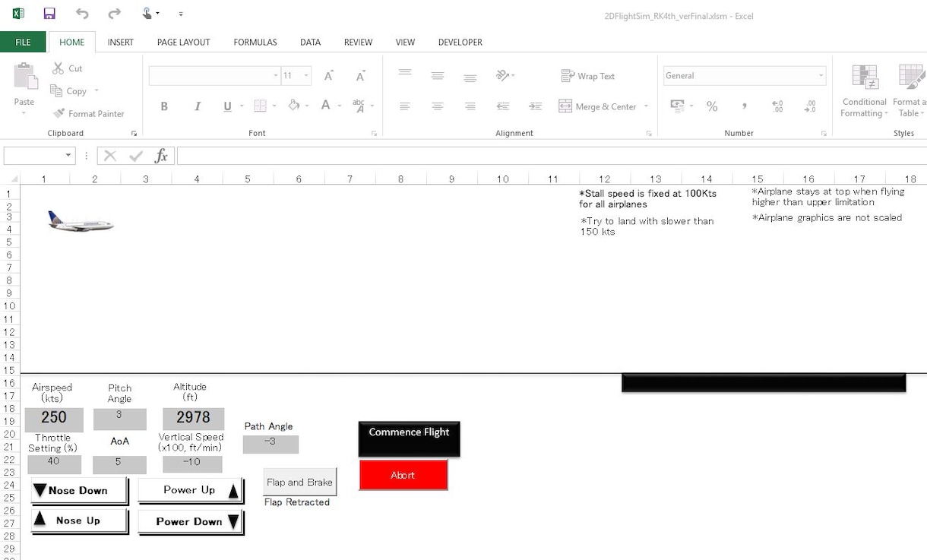Open font size dropdown
Viewport: 927px width, 560px height.
click(306, 76)
